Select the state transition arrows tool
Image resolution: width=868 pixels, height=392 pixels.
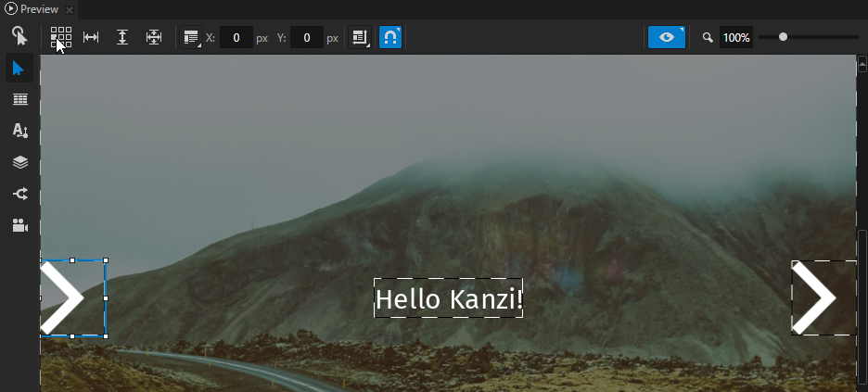[19, 194]
